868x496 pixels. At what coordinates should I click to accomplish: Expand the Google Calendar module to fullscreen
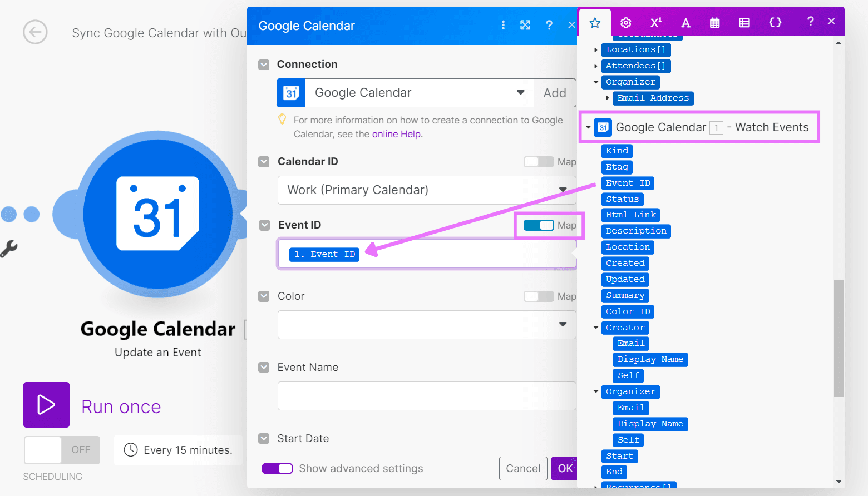(x=525, y=25)
